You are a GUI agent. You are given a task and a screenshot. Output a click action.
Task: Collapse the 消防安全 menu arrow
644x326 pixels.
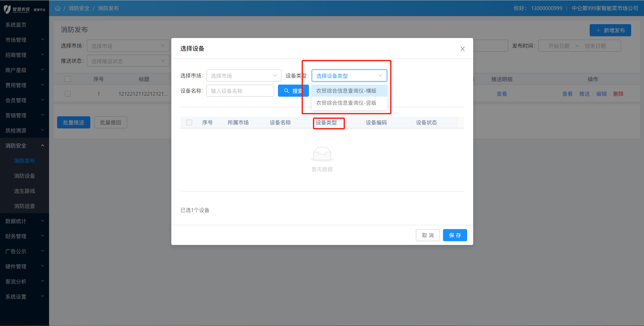(43, 146)
